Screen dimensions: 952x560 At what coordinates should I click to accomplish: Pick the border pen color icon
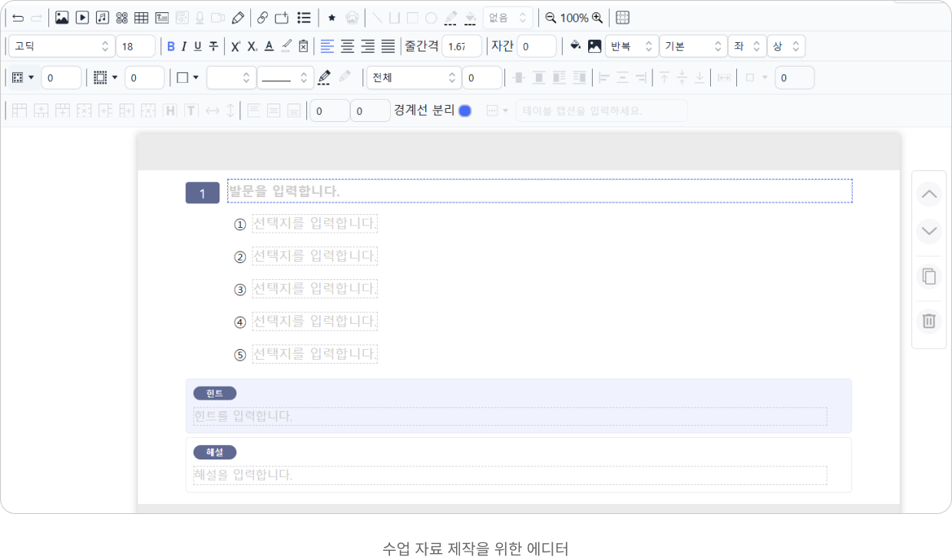coord(324,77)
